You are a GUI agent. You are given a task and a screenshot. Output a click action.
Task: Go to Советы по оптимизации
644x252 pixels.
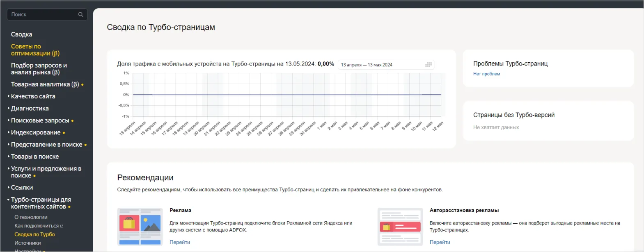pos(35,50)
